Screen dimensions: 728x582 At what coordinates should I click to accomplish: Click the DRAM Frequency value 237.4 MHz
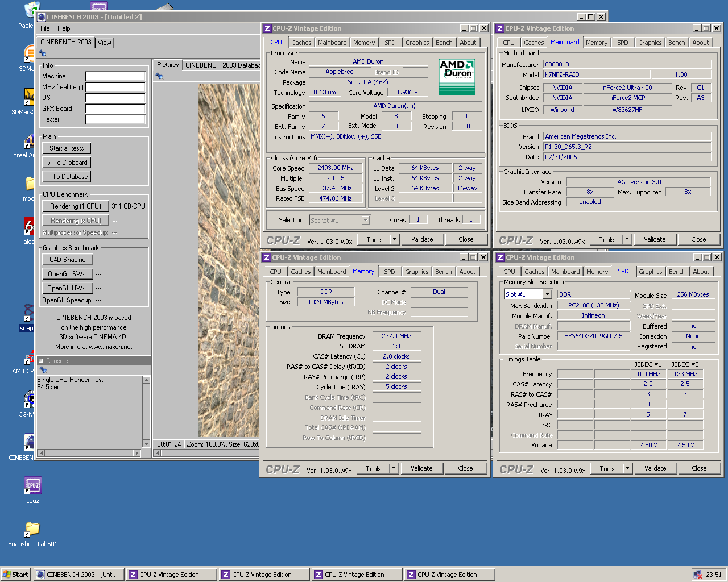click(396, 336)
